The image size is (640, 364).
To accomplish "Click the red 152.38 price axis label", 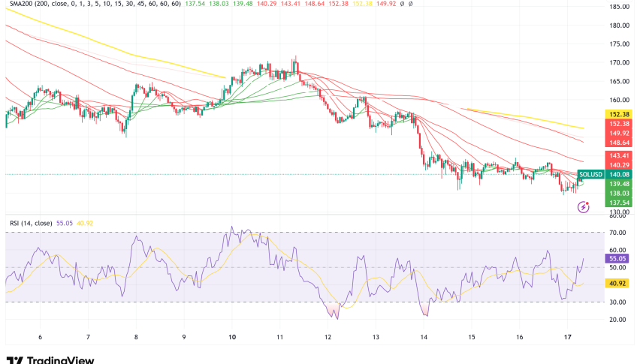I will pos(620,124).
